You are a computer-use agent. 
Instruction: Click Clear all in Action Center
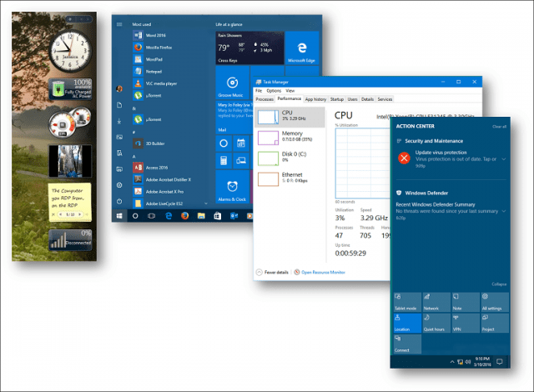click(499, 127)
